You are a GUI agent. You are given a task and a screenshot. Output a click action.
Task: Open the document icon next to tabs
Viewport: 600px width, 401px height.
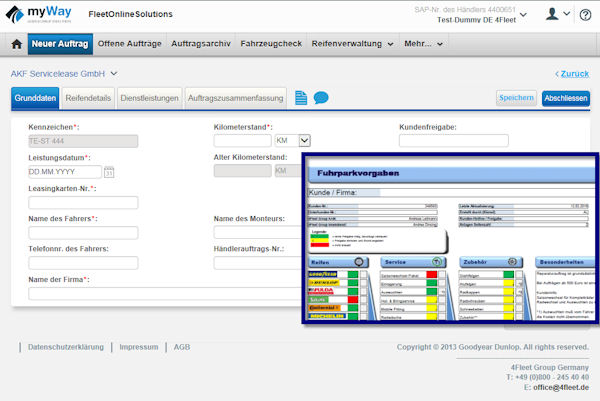(x=301, y=98)
